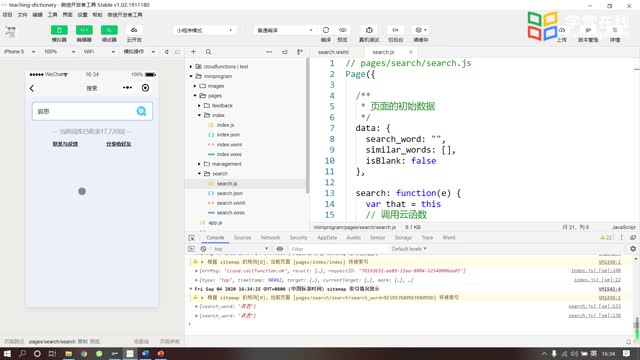Click the split editor layout icon

[x=300, y=52]
